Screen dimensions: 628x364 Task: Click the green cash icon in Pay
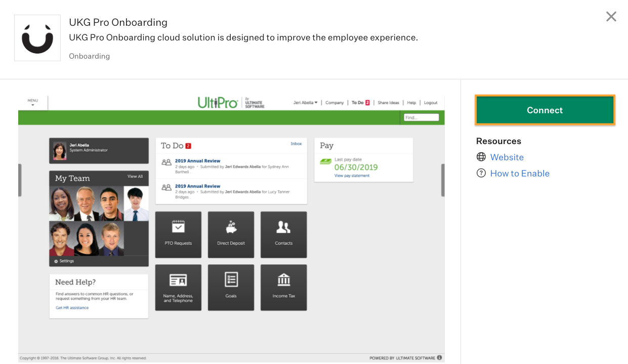326,162
